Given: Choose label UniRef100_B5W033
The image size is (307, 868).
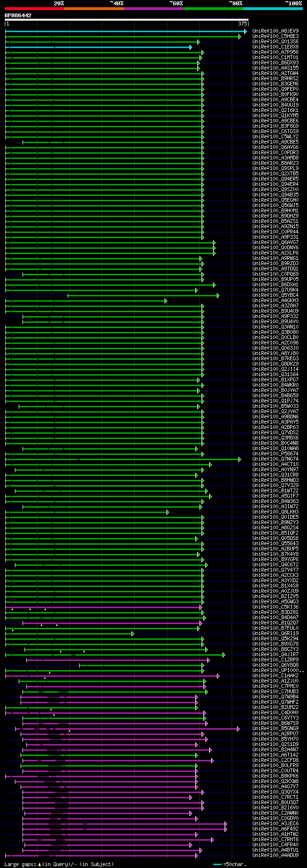Looking at the screenshot, I should point(275,406).
